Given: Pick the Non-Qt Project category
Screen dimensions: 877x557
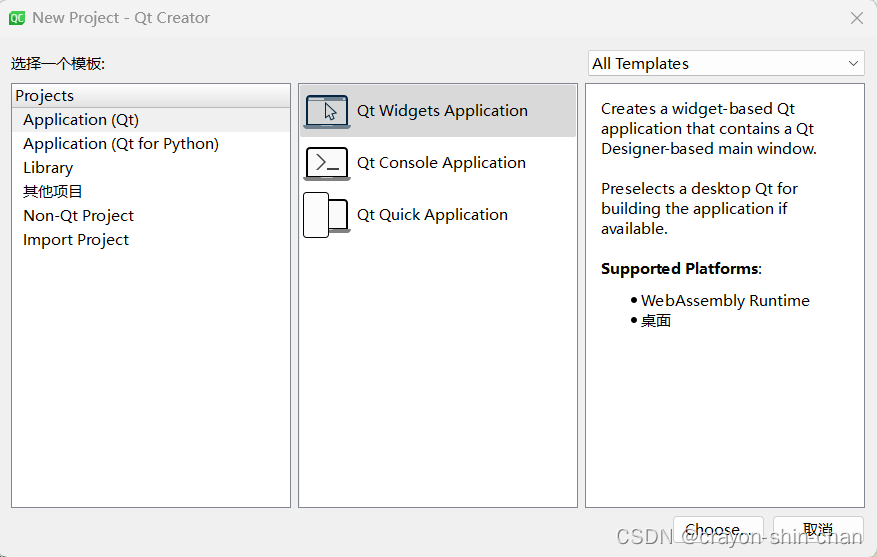Looking at the screenshot, I should point(78,216).
